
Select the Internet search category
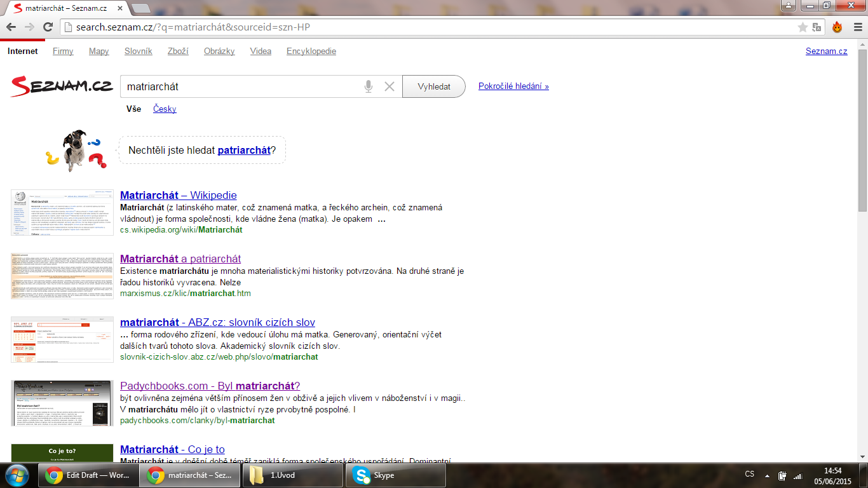[23, 51]
